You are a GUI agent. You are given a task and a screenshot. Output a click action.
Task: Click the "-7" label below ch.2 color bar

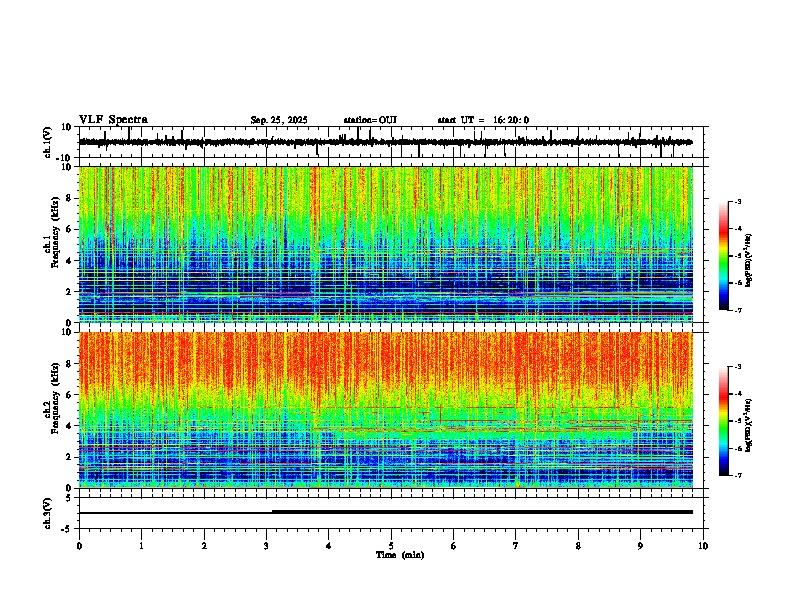click(x=737, y=475)
